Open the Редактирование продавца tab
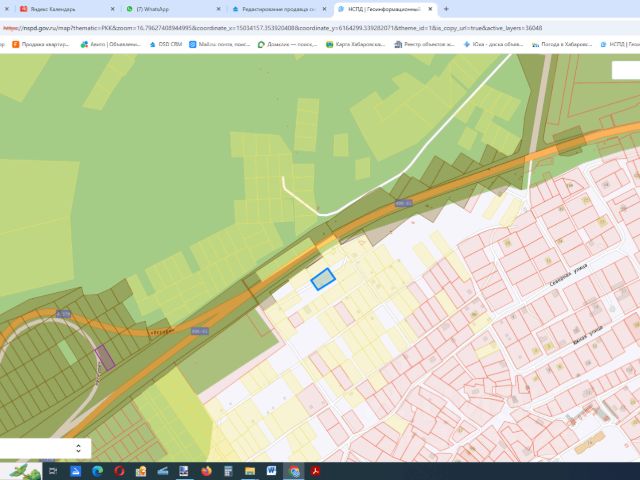The width and height of the screenshot is (640, 480). click(x=278, y=9)
